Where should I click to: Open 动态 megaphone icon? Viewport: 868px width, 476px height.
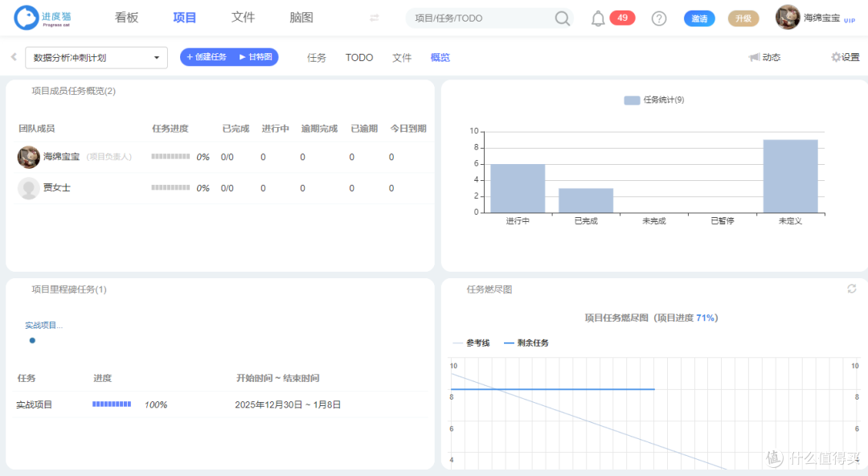click(x=754, y=57)
